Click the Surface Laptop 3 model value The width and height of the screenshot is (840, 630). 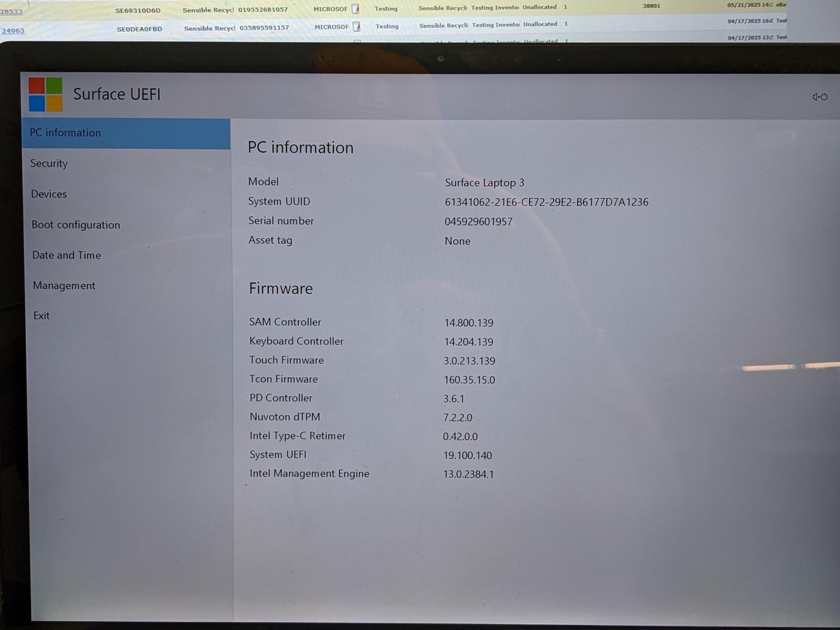[485, 183]
